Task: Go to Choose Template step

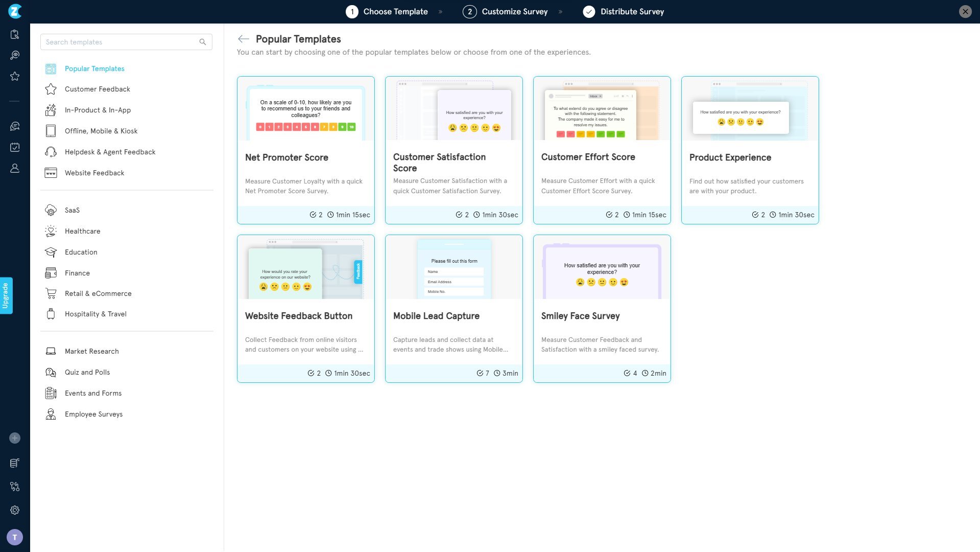Action: pyautogui.click(x=387, y=11)
